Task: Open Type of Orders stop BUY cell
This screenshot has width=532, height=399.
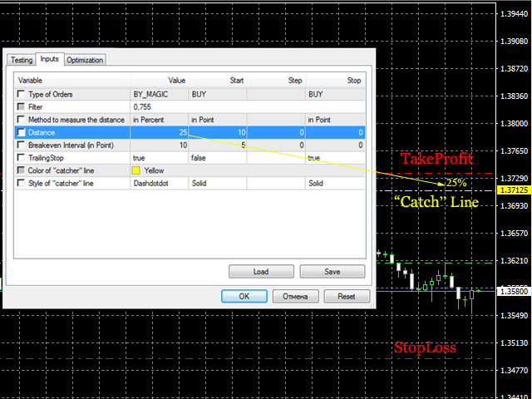Action: (336, 94)
